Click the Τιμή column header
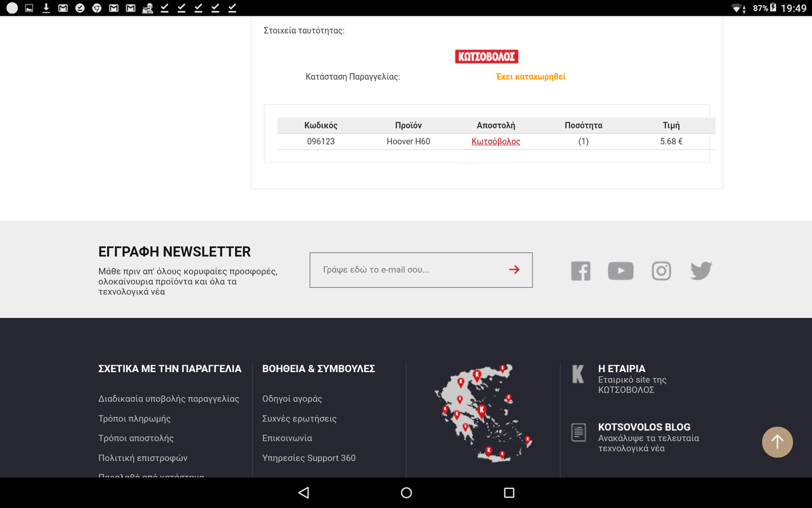The height and width of the screenshot is (508, 812). tap(671, 125)
